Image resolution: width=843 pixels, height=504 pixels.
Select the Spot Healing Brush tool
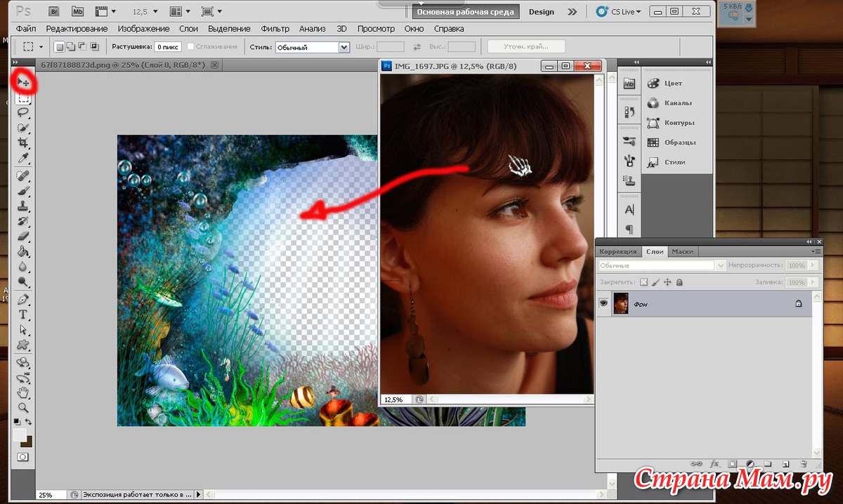(x=23, y=175)
